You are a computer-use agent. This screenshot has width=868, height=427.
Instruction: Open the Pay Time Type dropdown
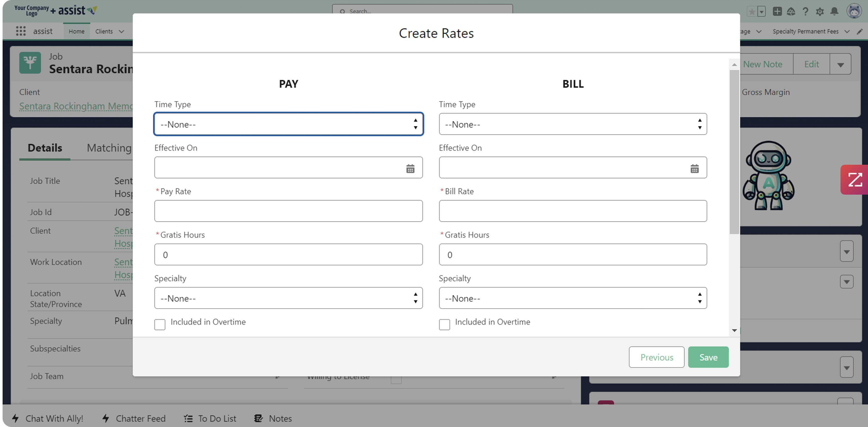point(289,124)
